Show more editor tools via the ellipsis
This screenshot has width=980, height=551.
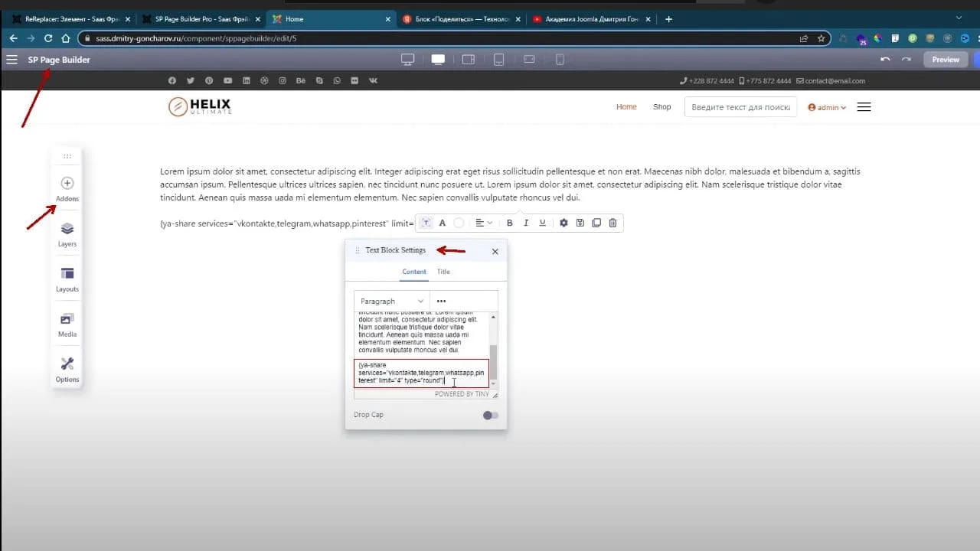pos(441,301)
